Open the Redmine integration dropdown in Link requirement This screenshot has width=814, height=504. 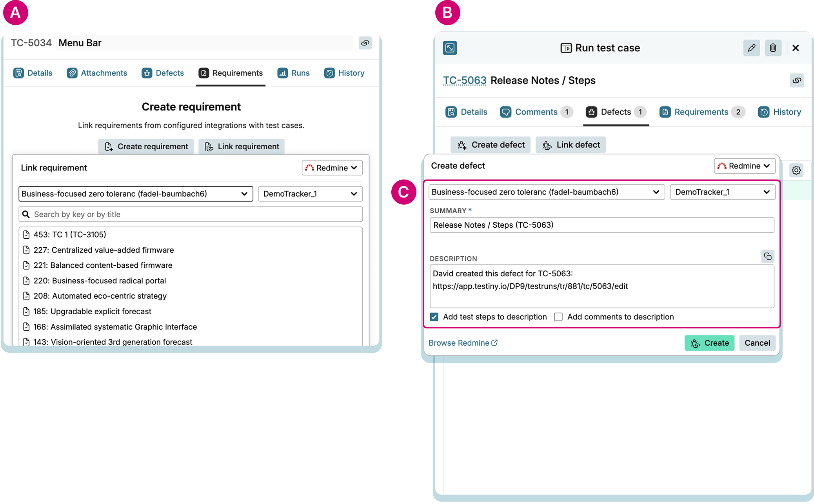332,168
